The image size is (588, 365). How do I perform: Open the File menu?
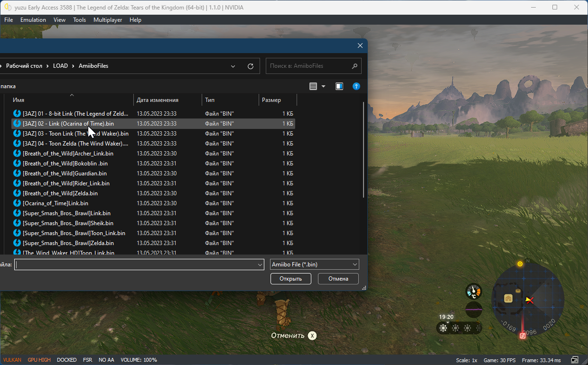click(9, 20)
